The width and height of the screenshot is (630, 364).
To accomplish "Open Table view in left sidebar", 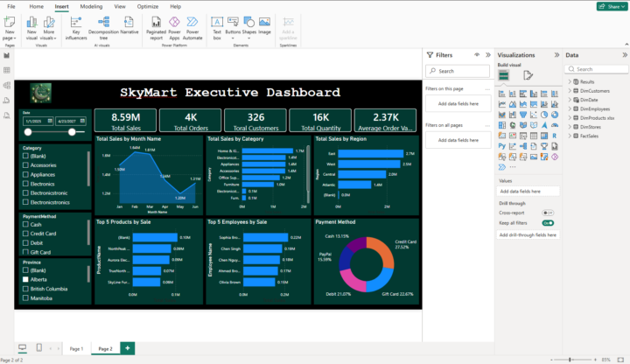I will [x=6, y=70].
